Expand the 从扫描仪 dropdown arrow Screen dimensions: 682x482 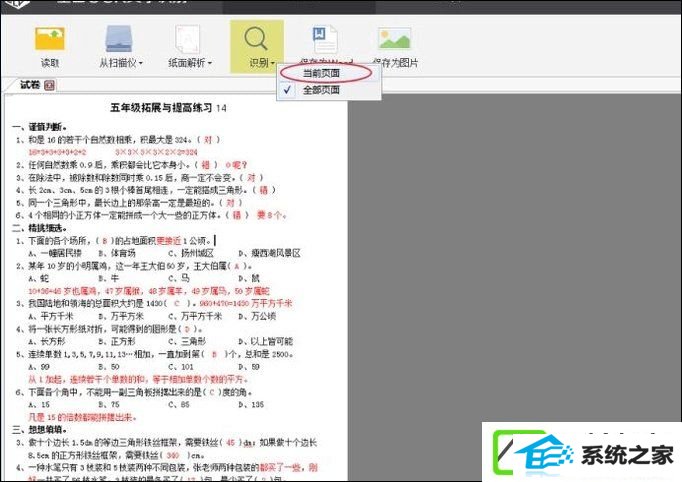pyautogui.click(x=140, y=64)
